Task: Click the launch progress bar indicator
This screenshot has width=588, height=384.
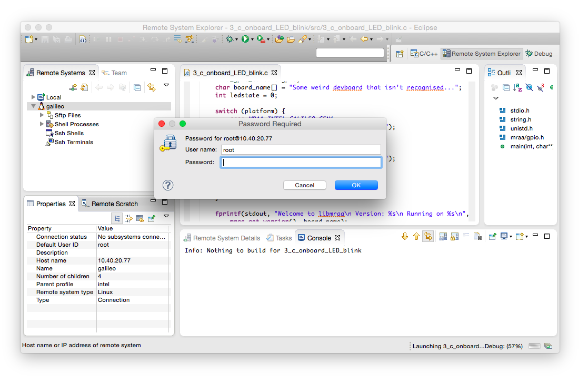Action: (534, 346)
